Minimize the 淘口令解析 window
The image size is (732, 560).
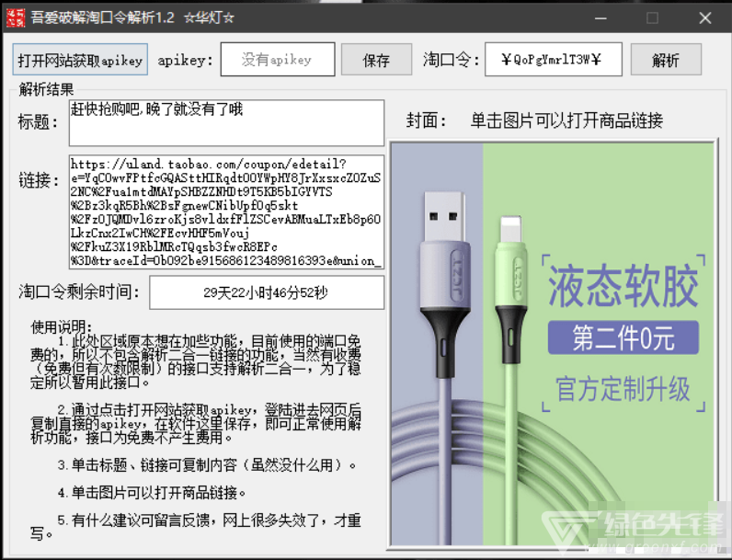click(600, 18)
